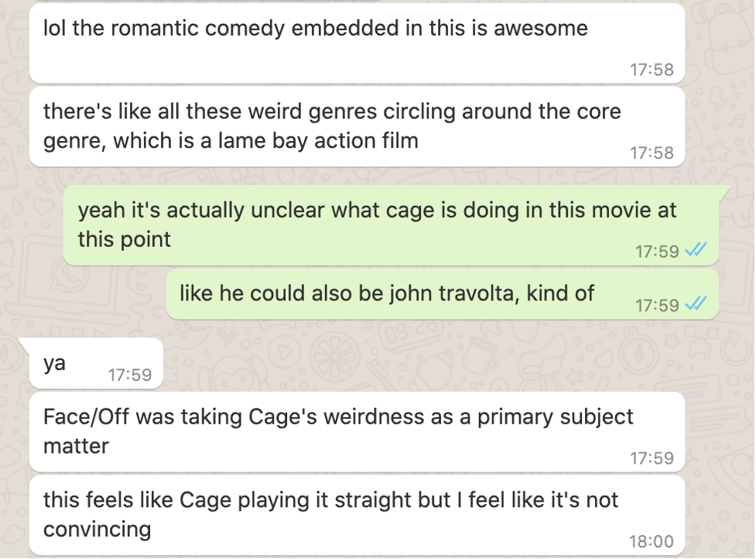Click the green 'like he could also be john travolta' bubble
The width and height of the screenshot is (756, 559).
click(x=443, y=294)
